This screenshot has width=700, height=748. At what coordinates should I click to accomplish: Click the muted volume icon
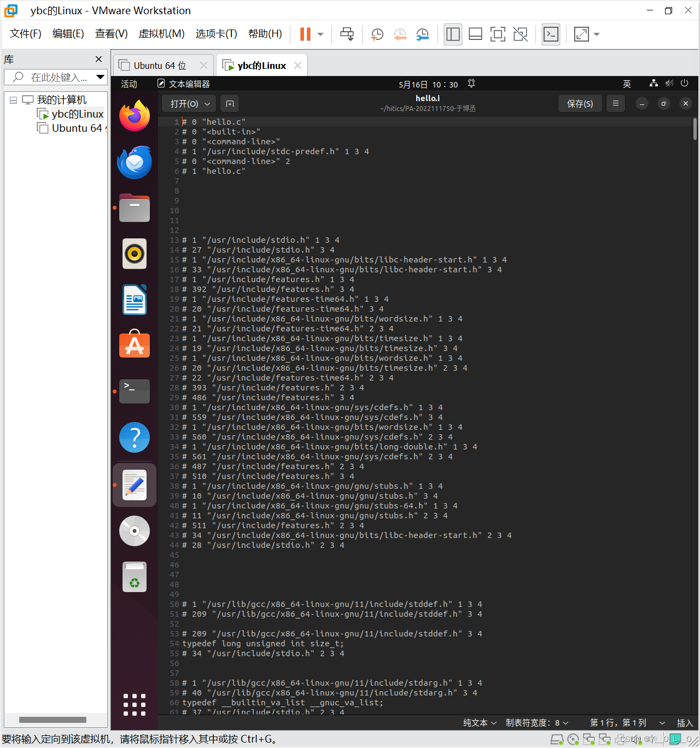[x=669, y=83]
